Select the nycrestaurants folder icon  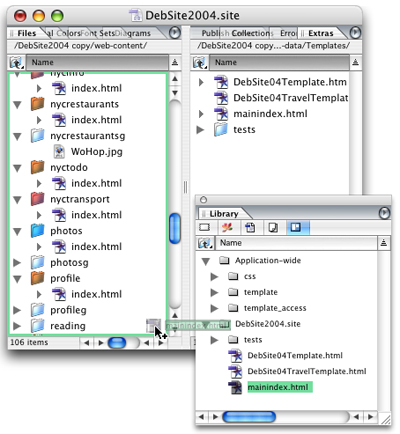(37, 104)
